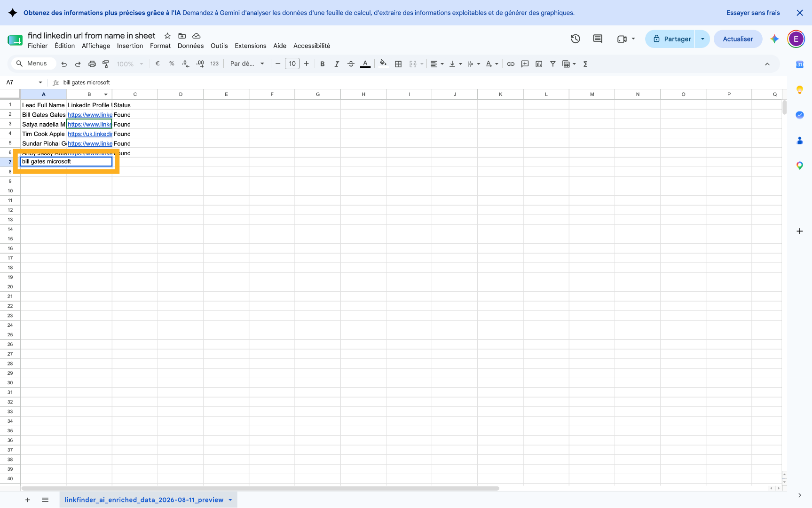The width and height of the screenshot is (812, 508).
Task: Open Google Maps side panel icon
Action: click(800, 166)
